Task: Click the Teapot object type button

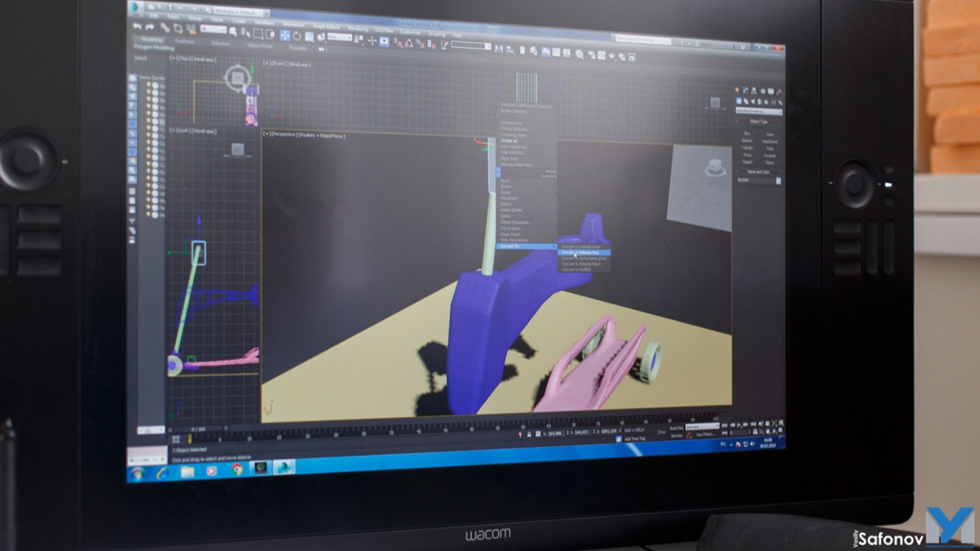Action: coord(747,161)
